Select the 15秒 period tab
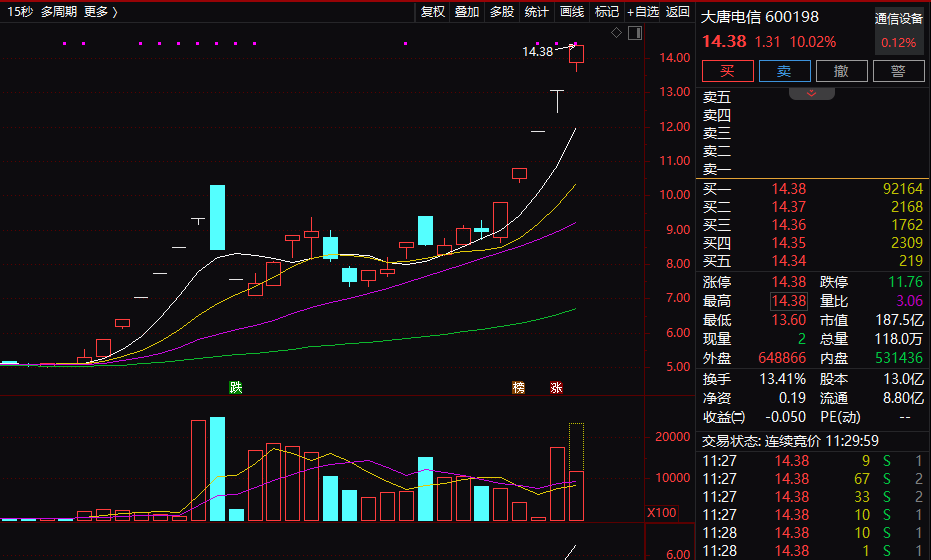Screen dimensions: 931x560 [x=18, y=12]
